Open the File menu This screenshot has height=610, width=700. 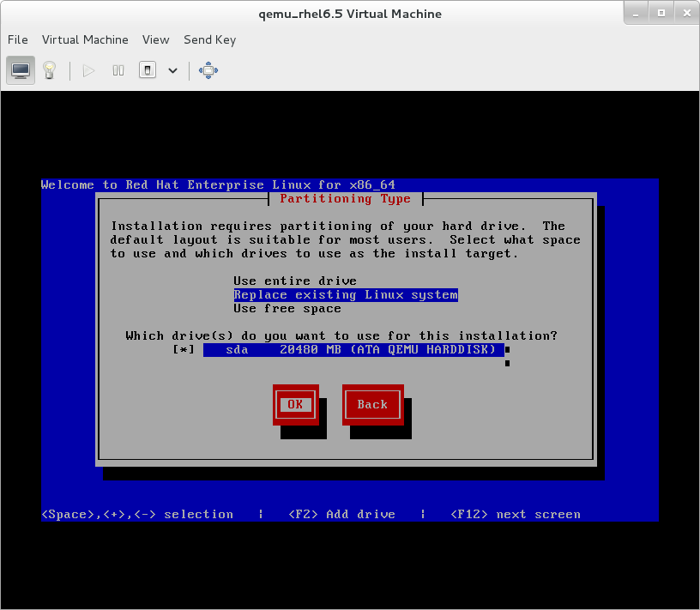pyautogui.click(x=18, y=39)
